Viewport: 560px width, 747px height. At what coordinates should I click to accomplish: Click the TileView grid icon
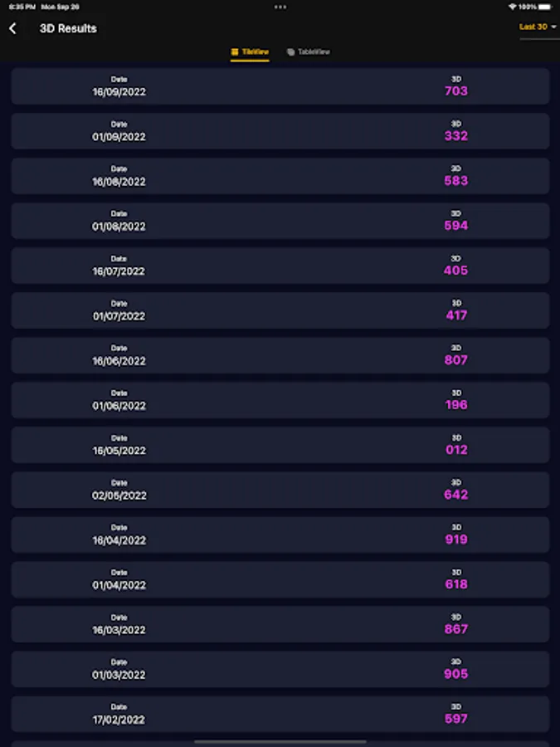(x=235, y=52)
